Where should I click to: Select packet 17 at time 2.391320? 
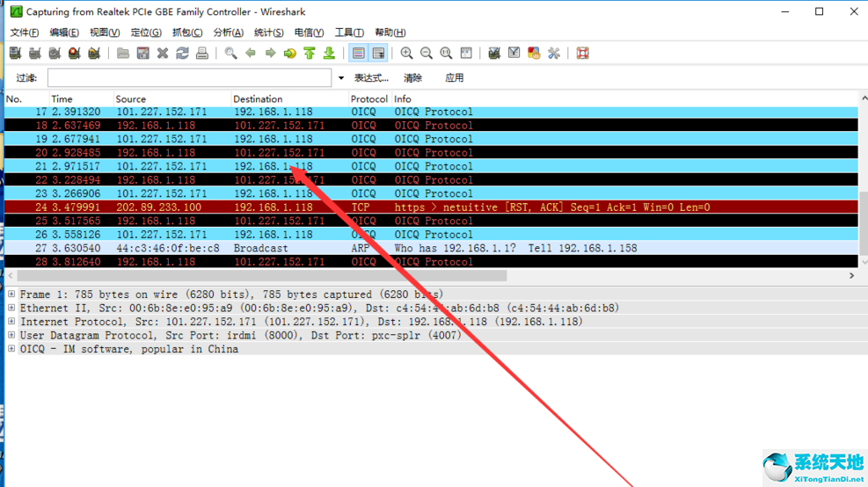[431, 112]
